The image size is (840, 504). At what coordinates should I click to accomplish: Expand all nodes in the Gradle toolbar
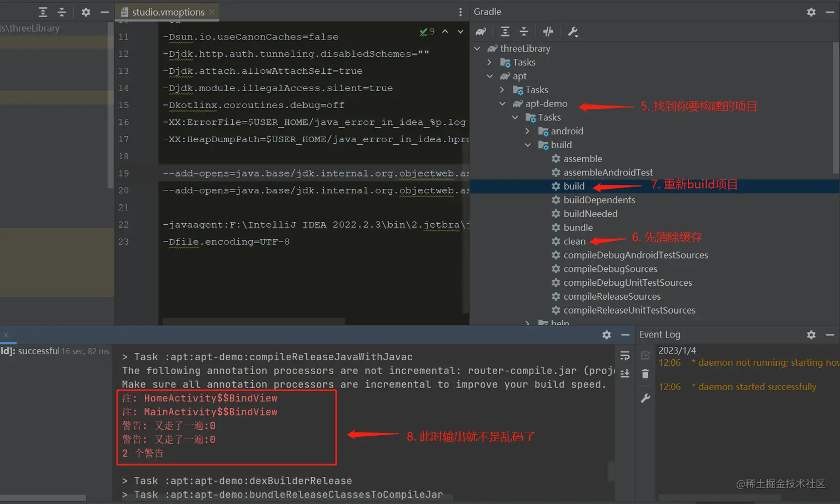(x=505, y=32)
